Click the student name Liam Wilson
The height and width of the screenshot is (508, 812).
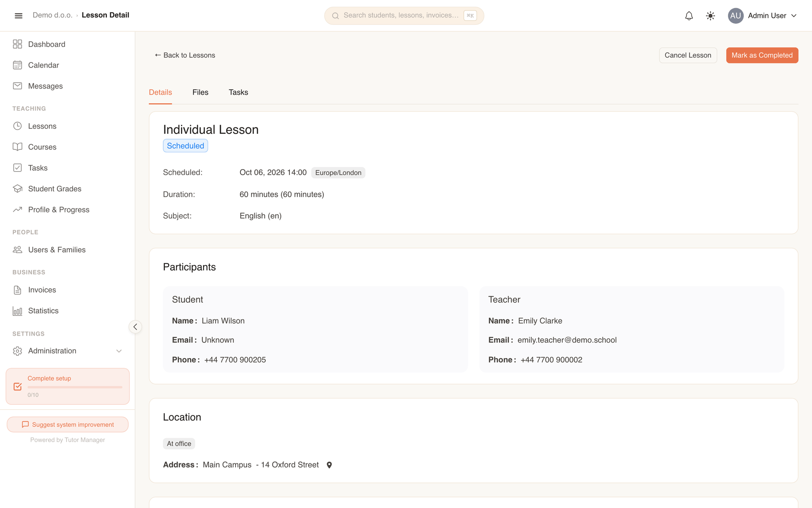tap(223, 321)
